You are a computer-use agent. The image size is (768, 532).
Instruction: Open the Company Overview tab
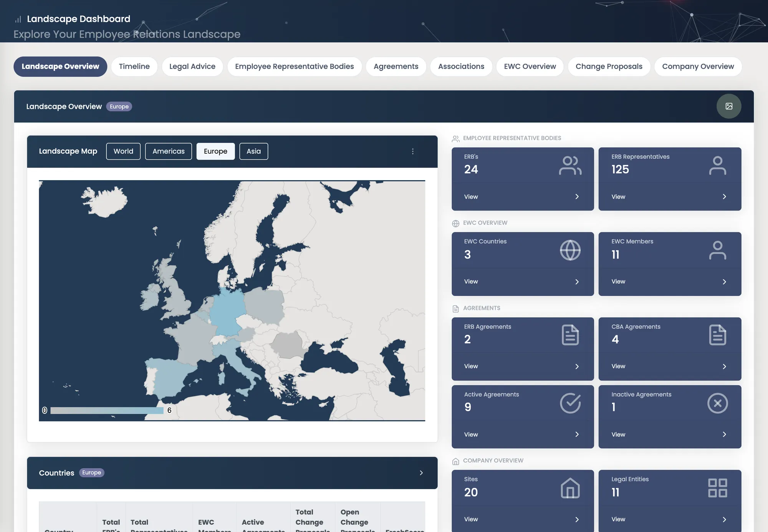coord(698,66)
